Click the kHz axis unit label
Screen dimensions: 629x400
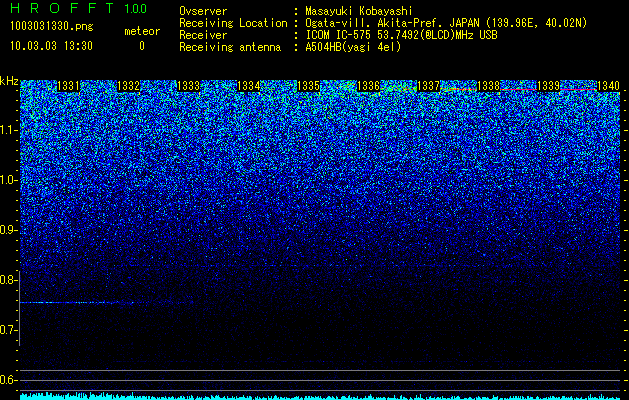click(x=9, y=81)
